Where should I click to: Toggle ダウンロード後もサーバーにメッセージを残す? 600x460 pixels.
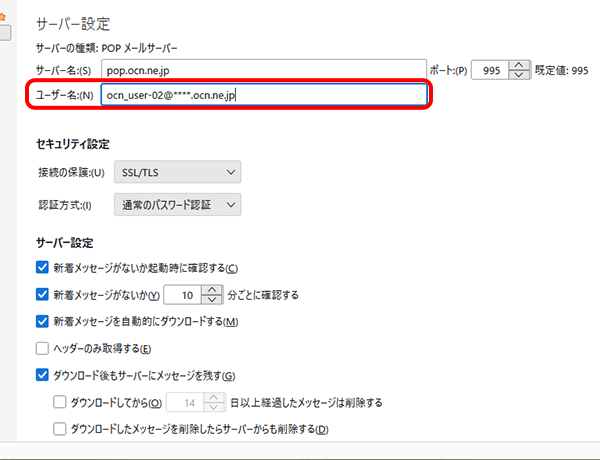tap(42, 376)
